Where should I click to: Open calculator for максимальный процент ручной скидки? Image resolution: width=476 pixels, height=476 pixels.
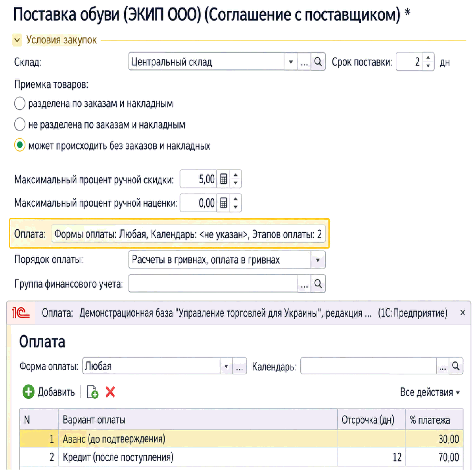coord(223,179)
